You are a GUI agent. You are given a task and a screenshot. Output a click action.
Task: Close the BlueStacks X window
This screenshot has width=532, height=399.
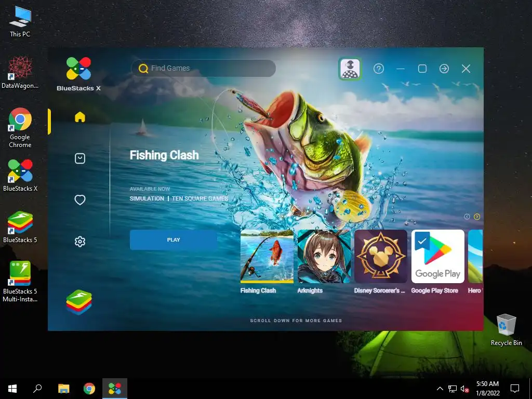(466, 69)
